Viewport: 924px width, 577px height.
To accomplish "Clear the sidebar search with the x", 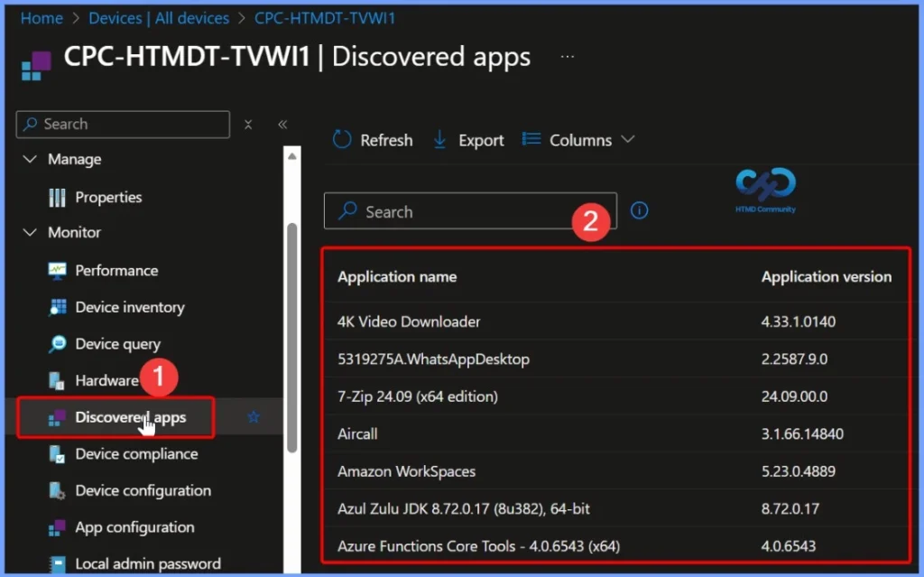I will click(x=248, y=124).
